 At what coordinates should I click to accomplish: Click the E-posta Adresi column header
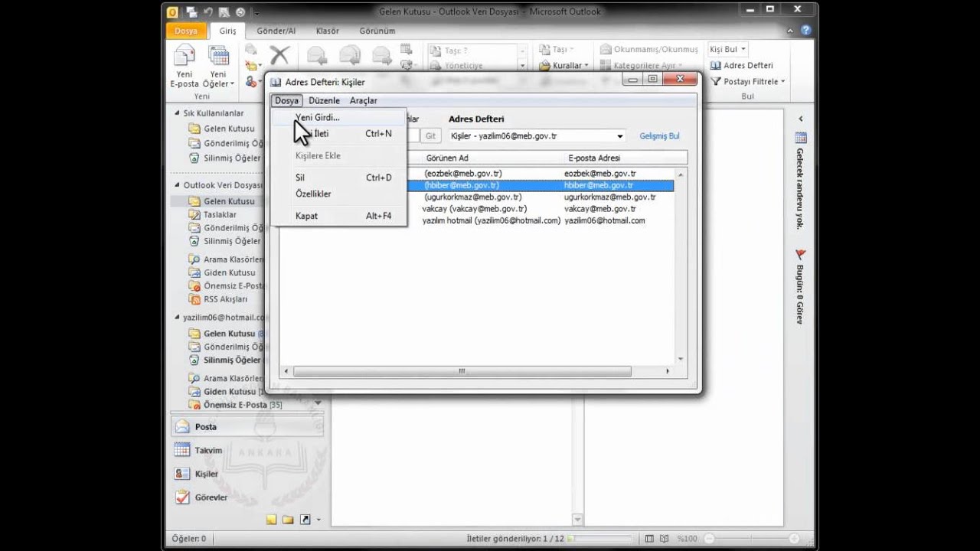[x=626, y=158]
